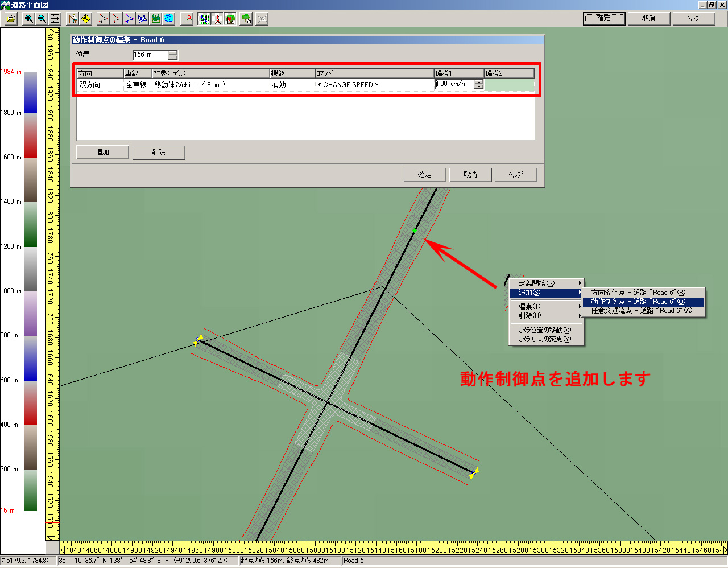This screenshot has height=568, width=728.
Task: Click the yellow road endpoint marker at right
Action: [473, 472]
